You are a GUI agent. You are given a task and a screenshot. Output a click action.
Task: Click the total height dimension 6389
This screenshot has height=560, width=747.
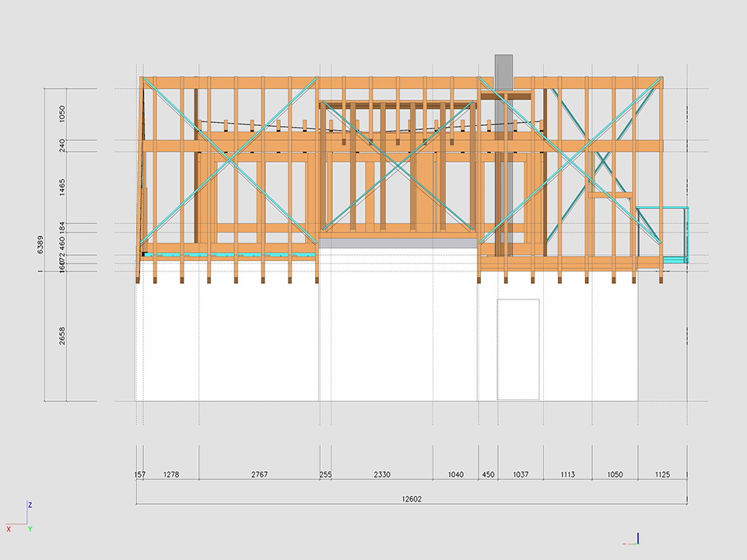40,245
